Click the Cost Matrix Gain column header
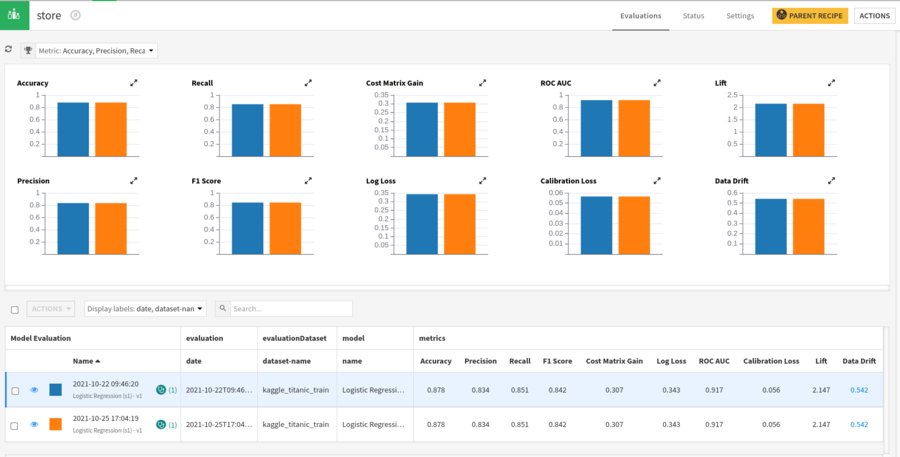The width and height of the screenshot is (900, 457). click(614, 361)
